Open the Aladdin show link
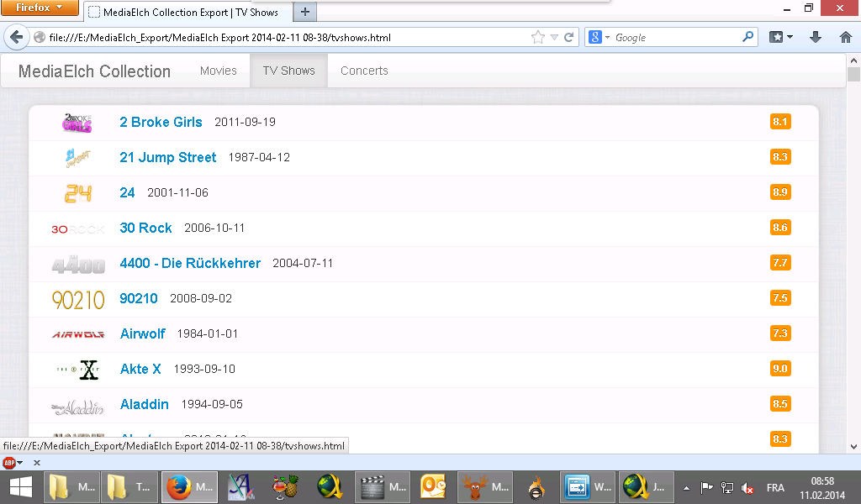 (144, 404)
